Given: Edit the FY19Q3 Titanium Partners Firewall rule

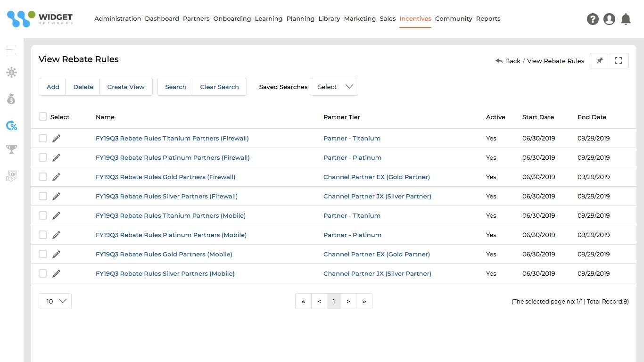Looking at the screenshot, I should pyautogui.click(x=56, y=138).
